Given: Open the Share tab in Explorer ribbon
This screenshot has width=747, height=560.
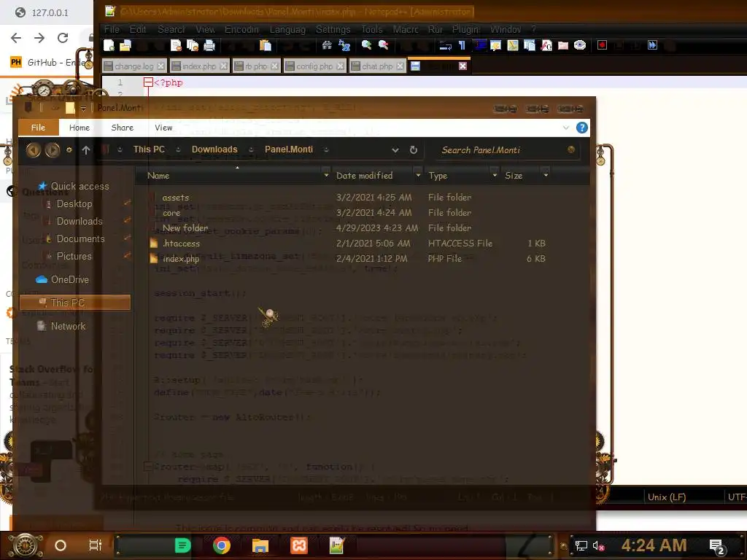Looking at the screenshot, I should point(123,128).
